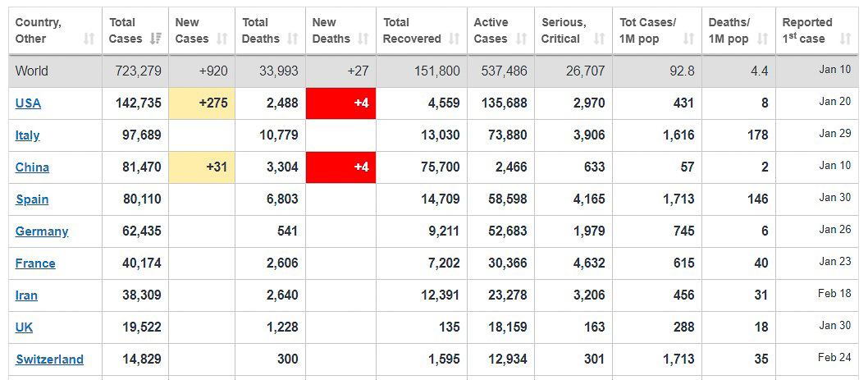868x380 pixels.
Task: Click World new deaths +27
Action: (x=357, y=71)
